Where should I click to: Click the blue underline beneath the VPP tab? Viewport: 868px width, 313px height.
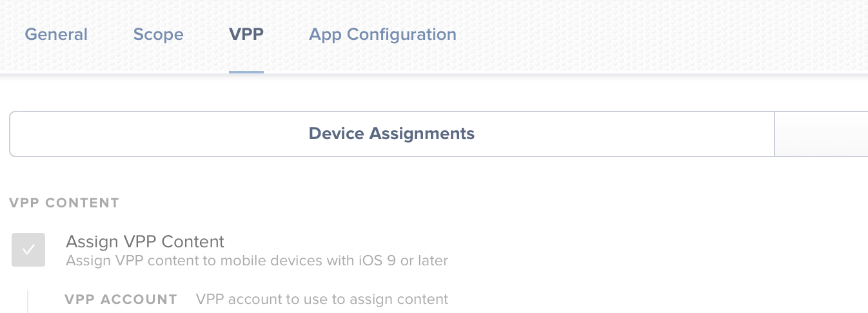246,71
